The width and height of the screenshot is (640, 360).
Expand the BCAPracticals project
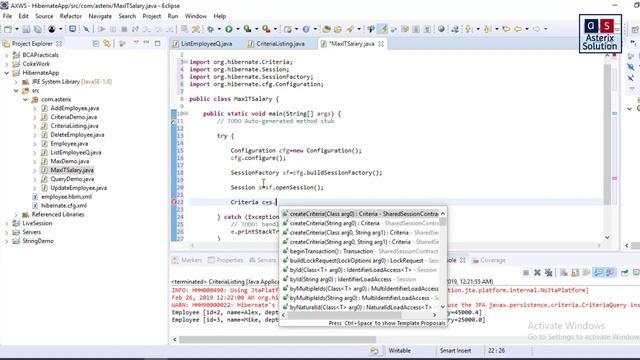click(x=7, y=55)
